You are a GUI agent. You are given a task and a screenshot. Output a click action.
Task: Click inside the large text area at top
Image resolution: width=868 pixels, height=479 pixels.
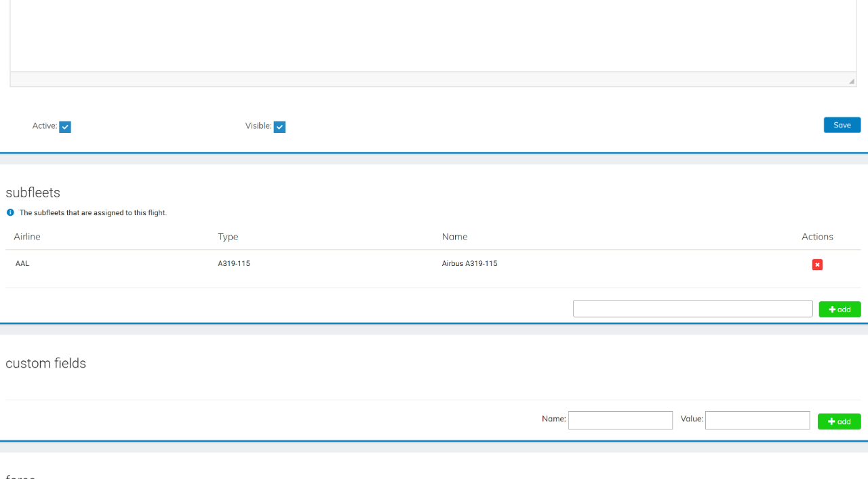(x=434, y=37)
